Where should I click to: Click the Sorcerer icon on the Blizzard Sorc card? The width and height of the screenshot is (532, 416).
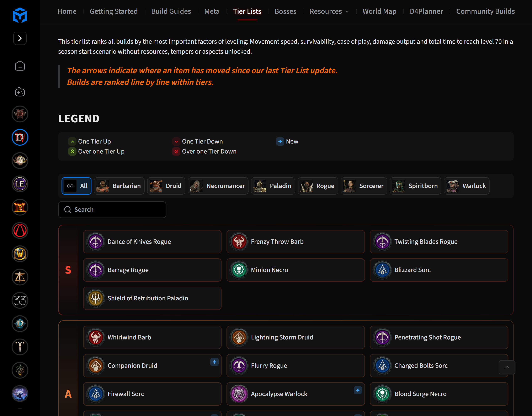(382, 270)
